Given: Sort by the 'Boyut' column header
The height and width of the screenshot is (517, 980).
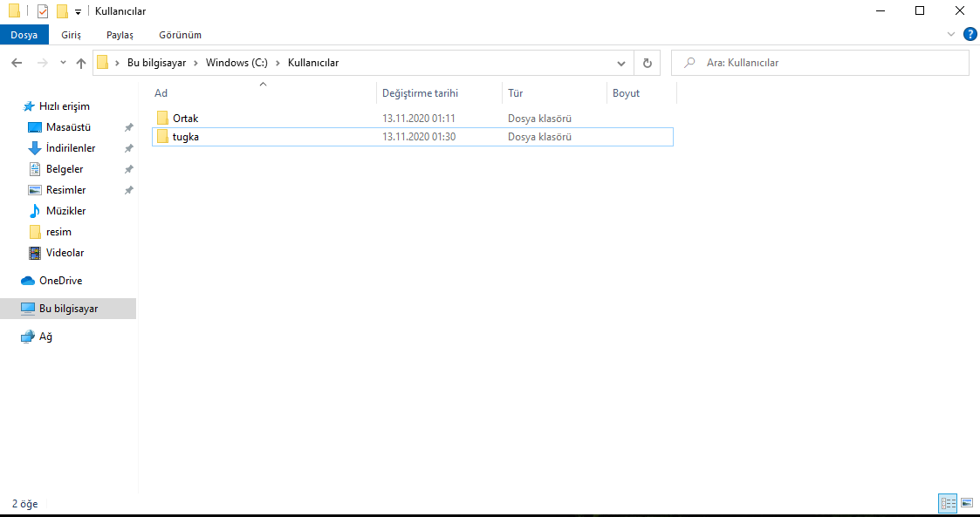Looking at the screenshot, I should 641,93.
